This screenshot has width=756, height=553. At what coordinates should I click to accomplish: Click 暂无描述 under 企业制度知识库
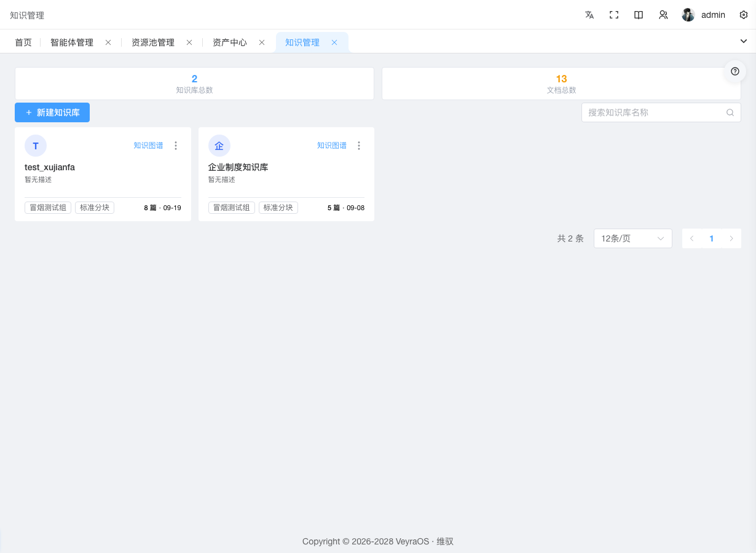click(x=222, y=179)
